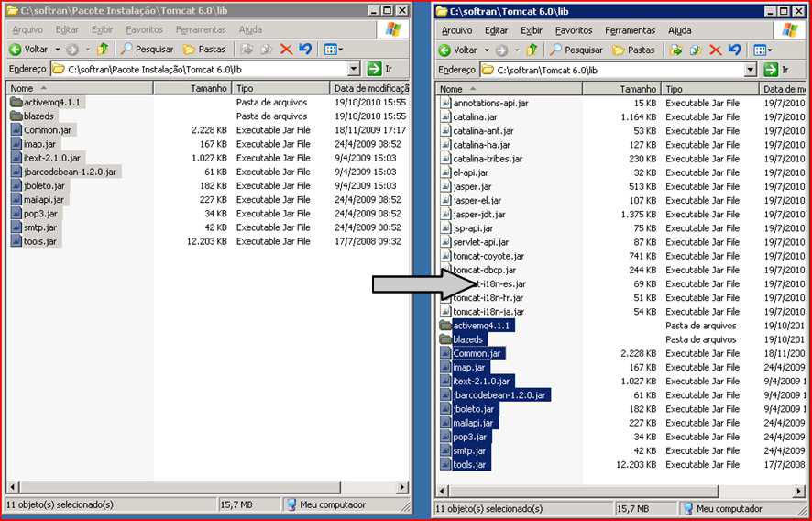The image size is (812, 521).
Task: Sort by Tamanho column in left window
Action: pos(192,88)
